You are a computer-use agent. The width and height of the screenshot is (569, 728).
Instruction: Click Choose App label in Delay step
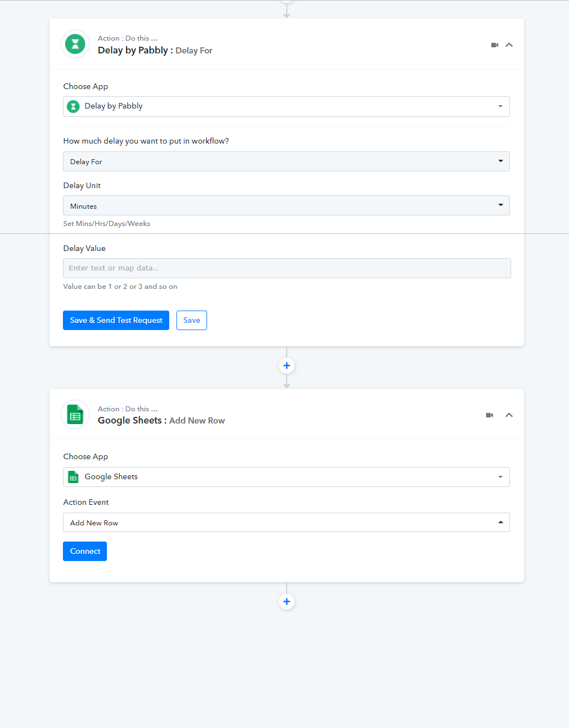tap(85, 86)
